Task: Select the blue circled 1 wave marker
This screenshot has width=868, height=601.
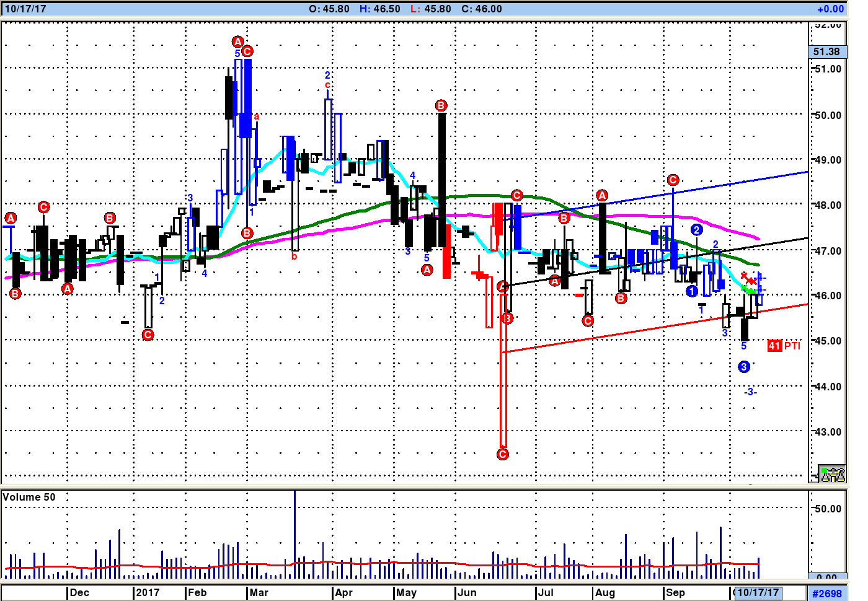Action: [692, 291]
